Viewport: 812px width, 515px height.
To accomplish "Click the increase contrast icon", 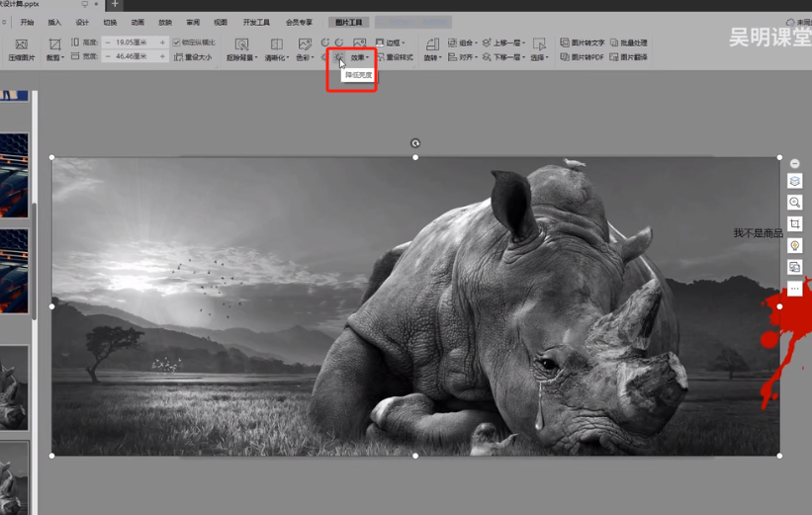I will pos(324,43).
